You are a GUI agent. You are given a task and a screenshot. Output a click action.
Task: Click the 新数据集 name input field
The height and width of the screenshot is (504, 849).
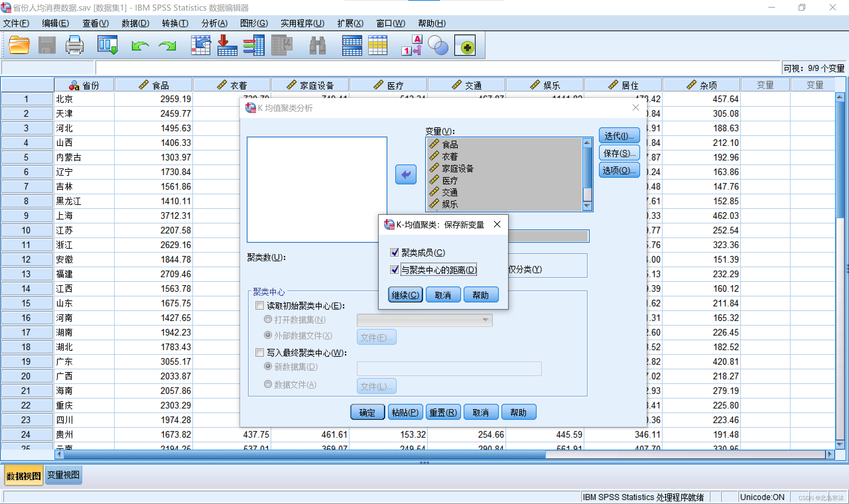click(449, 368)
